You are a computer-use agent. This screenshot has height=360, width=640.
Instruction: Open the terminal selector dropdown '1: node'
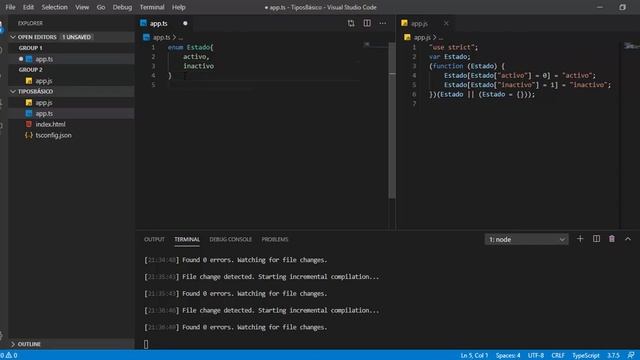(527, 240)
